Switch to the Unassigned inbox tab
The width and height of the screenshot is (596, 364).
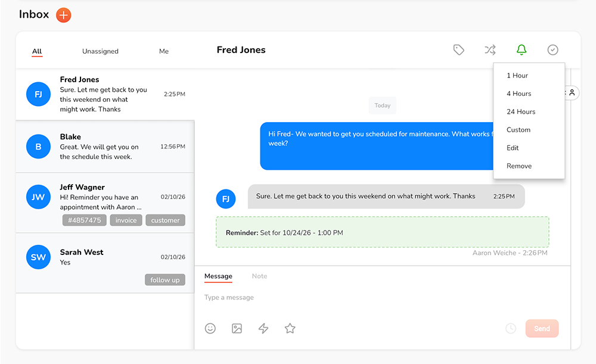point(100,51)
